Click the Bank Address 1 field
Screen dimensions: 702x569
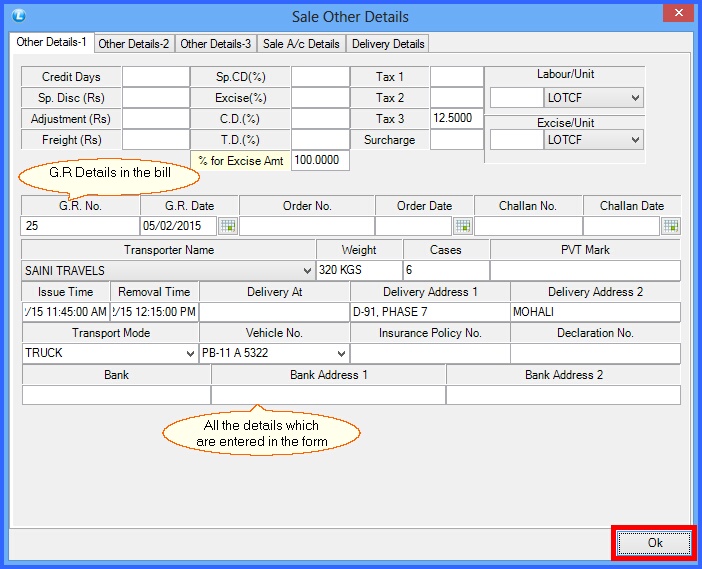[329, 395]
